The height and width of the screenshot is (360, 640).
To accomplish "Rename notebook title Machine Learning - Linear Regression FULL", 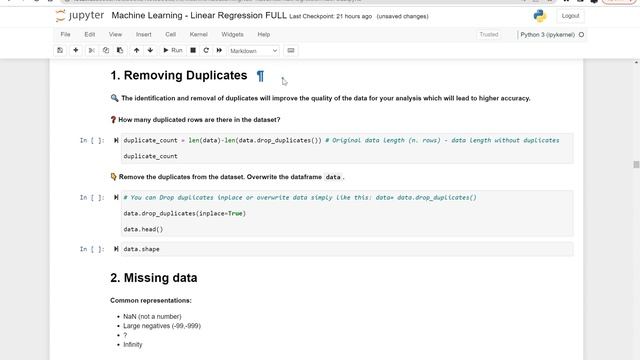I will click(199, 16).
